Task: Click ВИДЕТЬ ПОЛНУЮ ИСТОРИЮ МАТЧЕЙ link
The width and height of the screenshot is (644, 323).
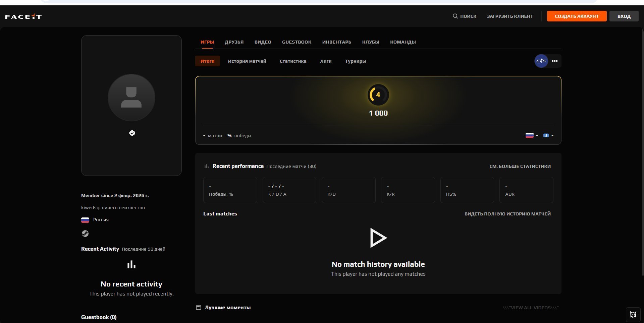Action: [507, 214]
